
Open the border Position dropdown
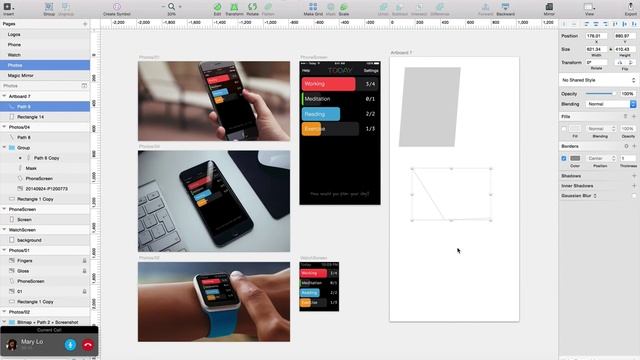602,158
